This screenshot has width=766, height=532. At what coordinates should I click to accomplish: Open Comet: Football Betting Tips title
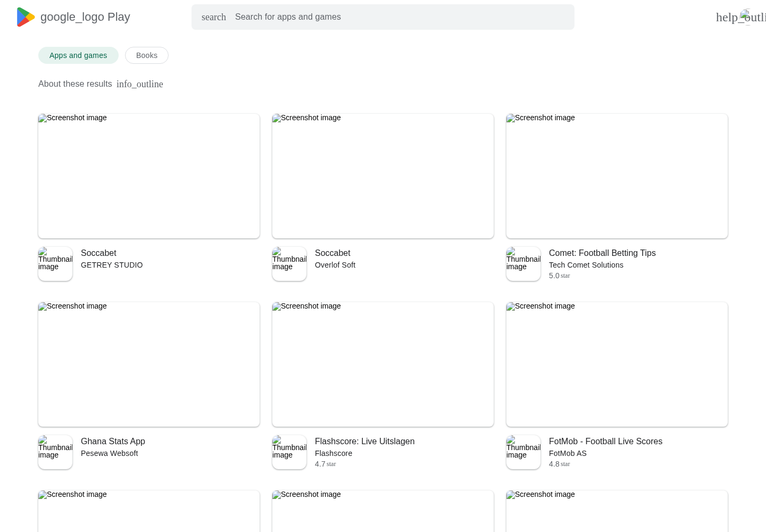[602, 253]
